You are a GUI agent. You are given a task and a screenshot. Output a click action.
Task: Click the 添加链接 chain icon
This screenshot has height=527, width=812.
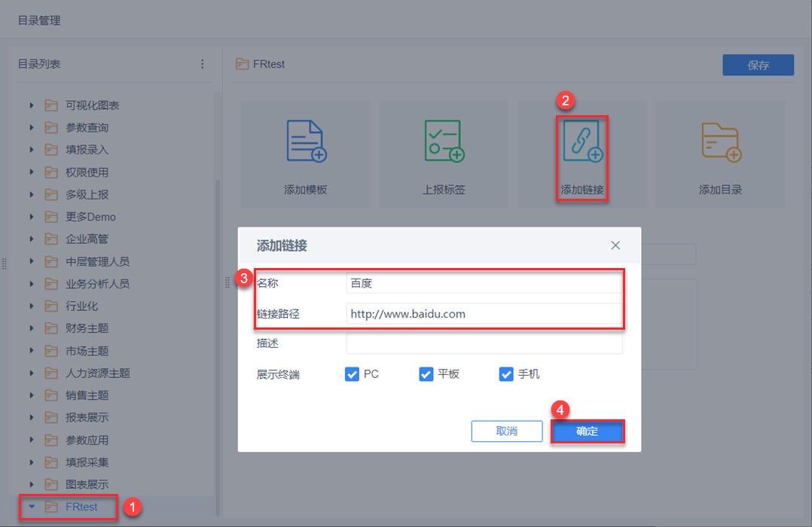pyautogui.click(x=582, y=141)
